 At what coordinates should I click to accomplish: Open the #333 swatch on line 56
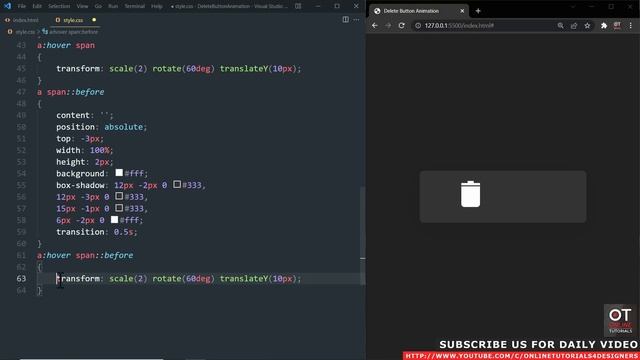(x=119, y=196)
